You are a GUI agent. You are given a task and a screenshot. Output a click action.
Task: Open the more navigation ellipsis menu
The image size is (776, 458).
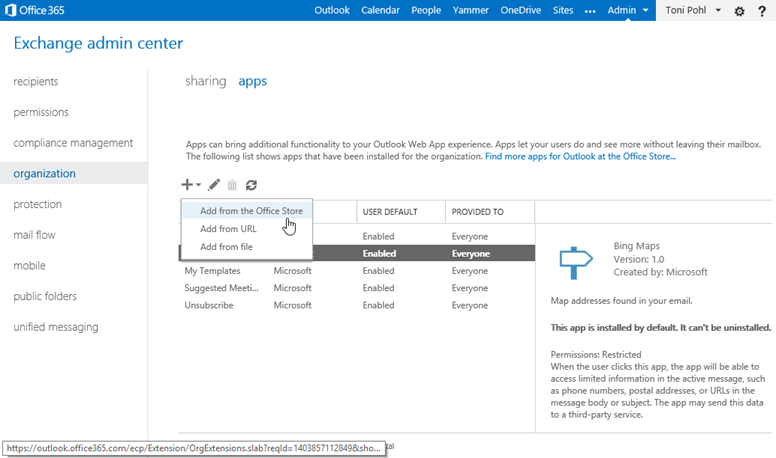(x=589, y=11)
